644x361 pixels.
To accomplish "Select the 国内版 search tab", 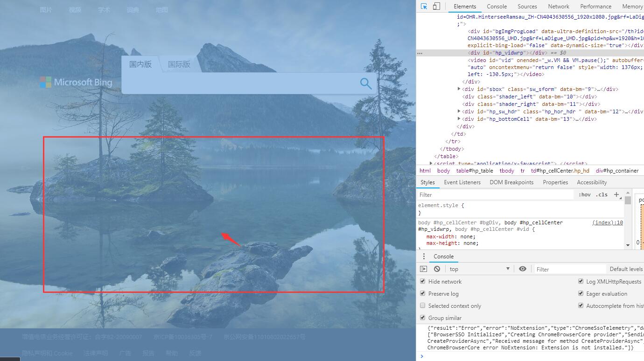I will (140, 64).
